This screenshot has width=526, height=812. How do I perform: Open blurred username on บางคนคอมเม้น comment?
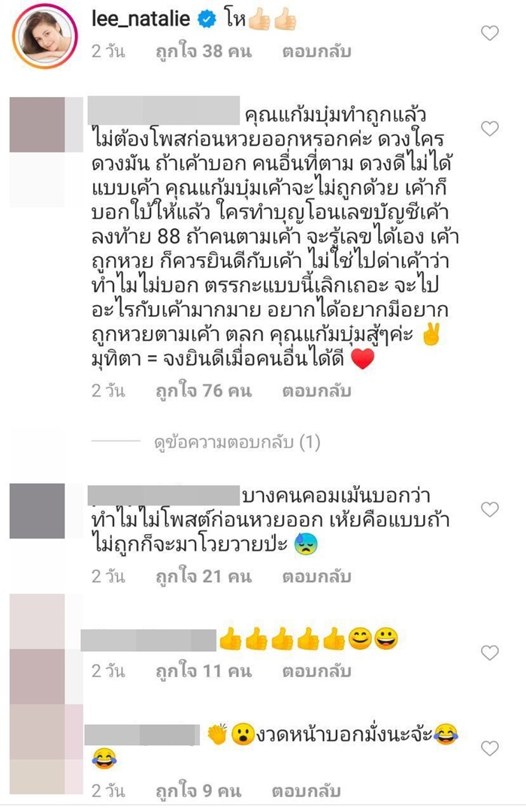coord(164,494)
